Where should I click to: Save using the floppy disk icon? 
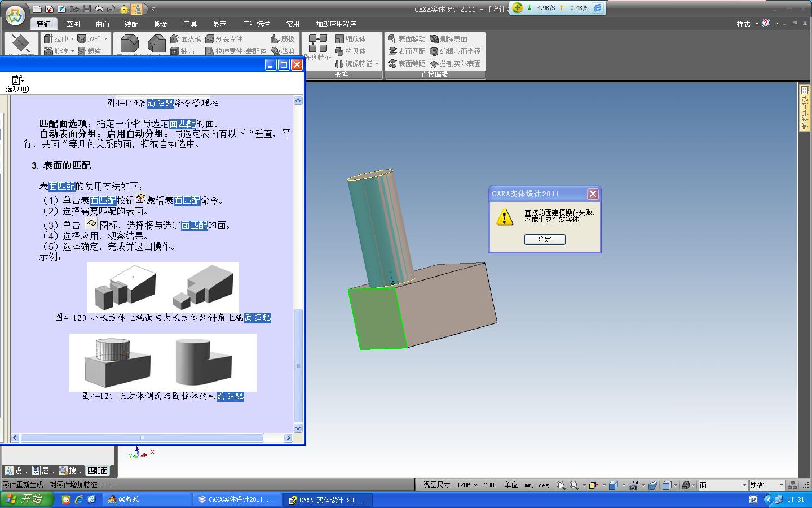tap(86, 9)
